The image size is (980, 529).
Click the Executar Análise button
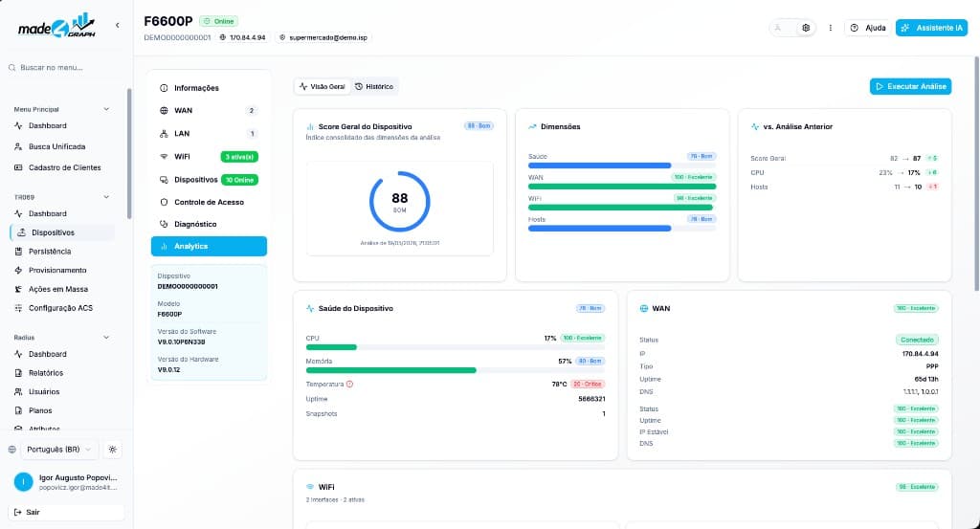pos(911,86)
